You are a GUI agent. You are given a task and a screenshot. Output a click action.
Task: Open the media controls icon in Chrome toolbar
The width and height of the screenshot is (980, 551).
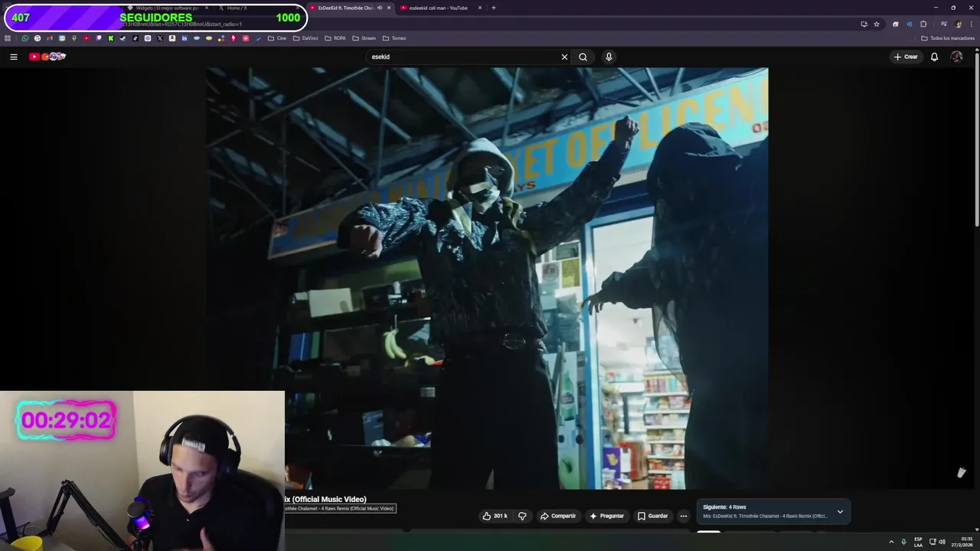click(944, 24)
